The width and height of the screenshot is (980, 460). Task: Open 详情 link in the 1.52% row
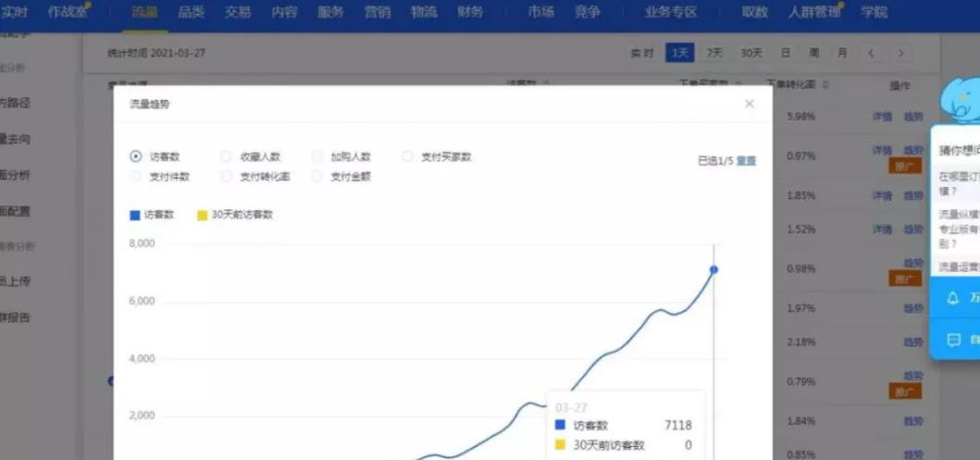point(882,230)
